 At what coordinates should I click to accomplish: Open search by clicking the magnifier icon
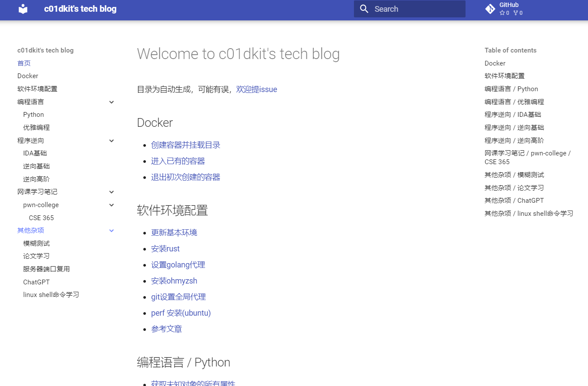[x=364, y=9]
